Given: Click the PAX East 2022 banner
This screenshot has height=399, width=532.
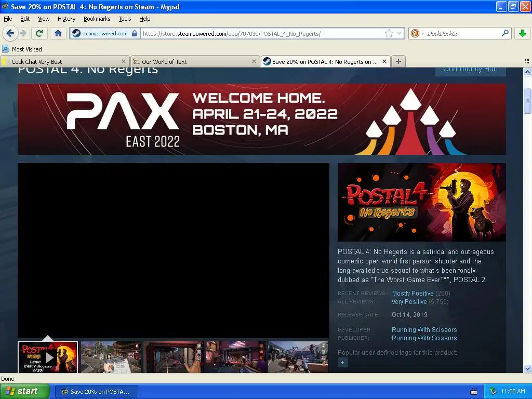Looking at the screenshot, I should click(x=262, y=119).
